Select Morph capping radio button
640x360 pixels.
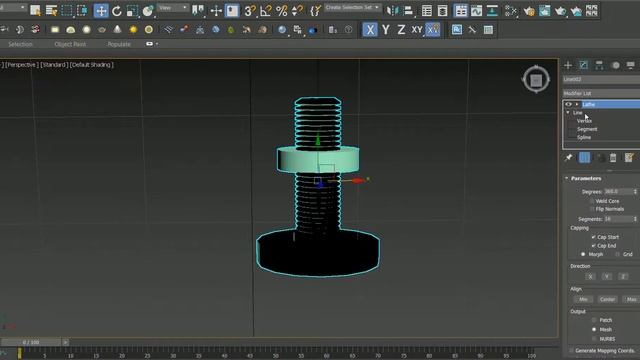coord(583,254)
